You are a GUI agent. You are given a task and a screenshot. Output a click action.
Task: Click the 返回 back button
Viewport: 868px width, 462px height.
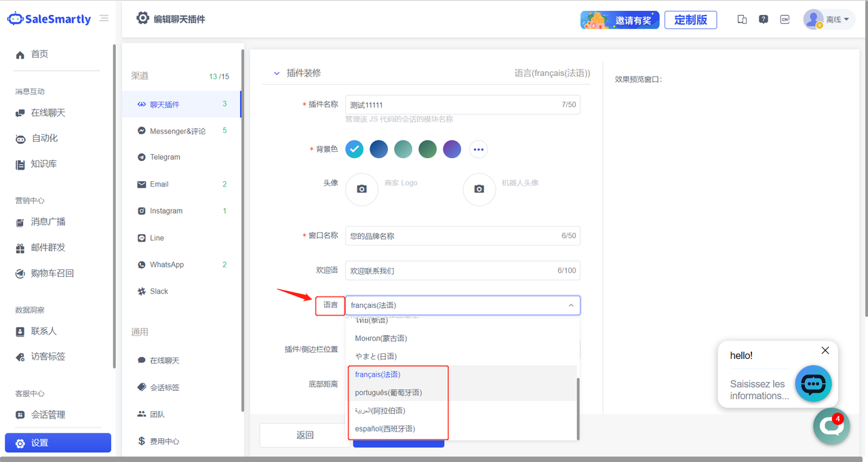coord(304,436)
